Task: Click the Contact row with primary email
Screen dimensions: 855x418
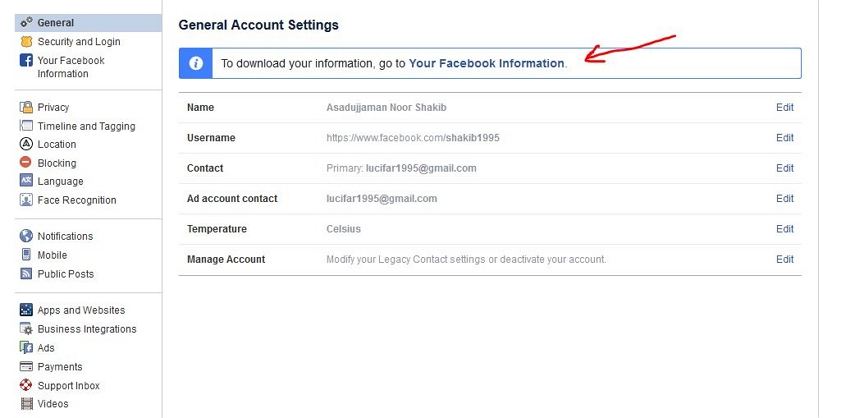Action: pos(490,168)
